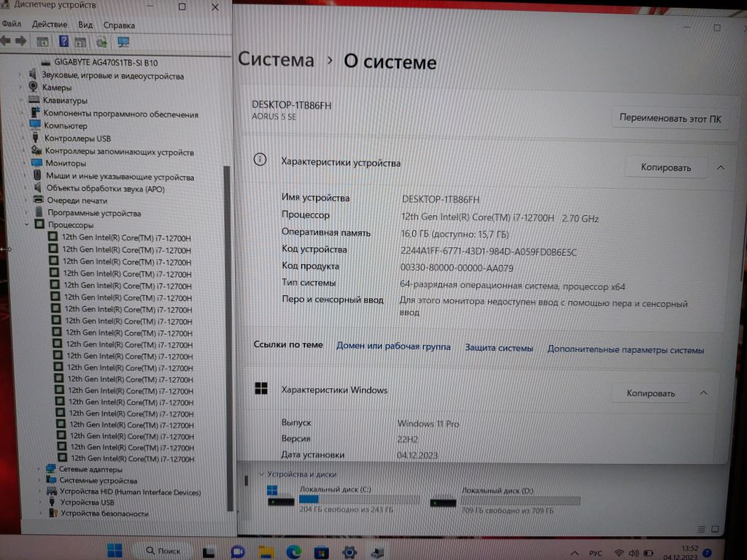Open the Settings gear icon on taskbar
This screenshot has height=560, width=747.
pos(349,552)
